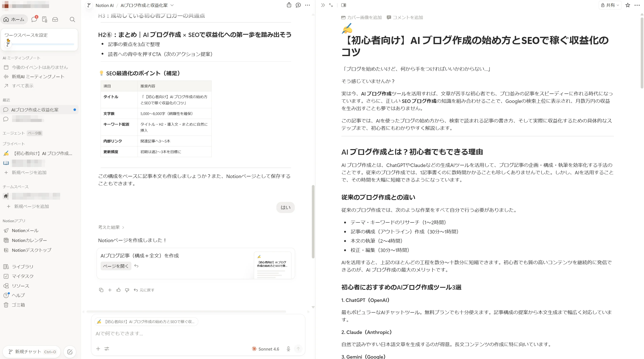Viewport: 644px width, 359px height.
Task: Click the ページを開く button
Action: pyautogui.click(x=116, y=266)
